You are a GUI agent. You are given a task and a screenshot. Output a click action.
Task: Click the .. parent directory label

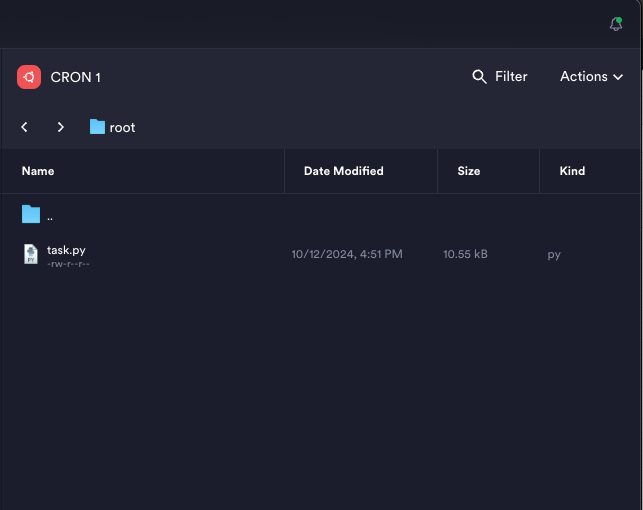click(50, 219)
